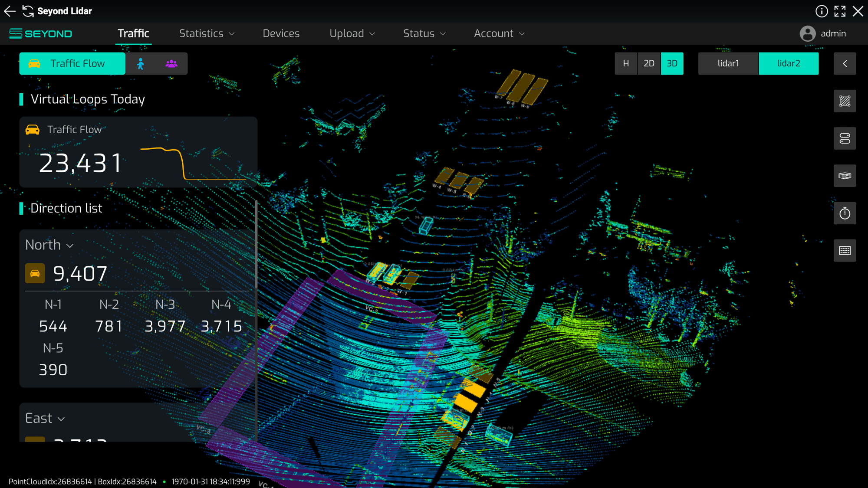Click the data table icon
Screen dimensions: 868x488
point(845,250)
